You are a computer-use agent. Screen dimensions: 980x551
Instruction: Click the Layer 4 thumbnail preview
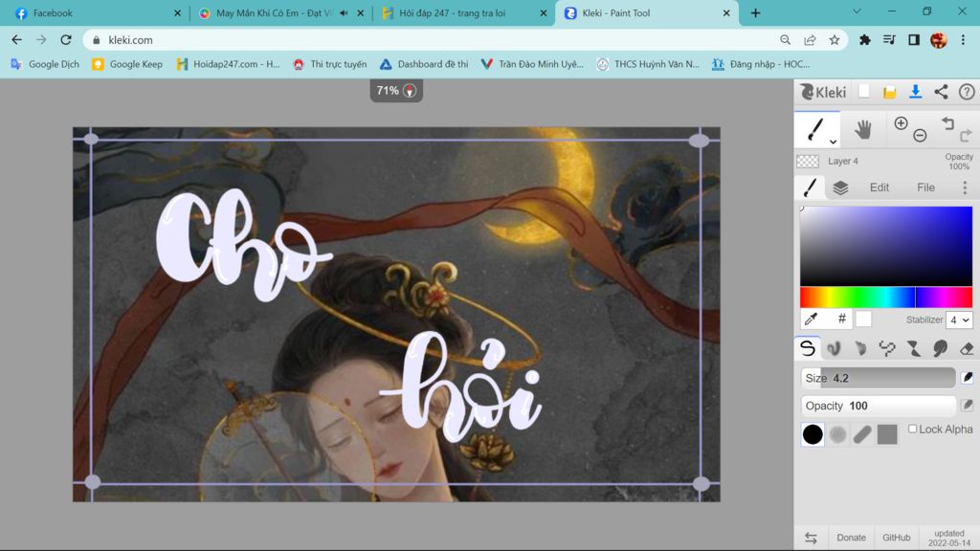click(808, 161)
